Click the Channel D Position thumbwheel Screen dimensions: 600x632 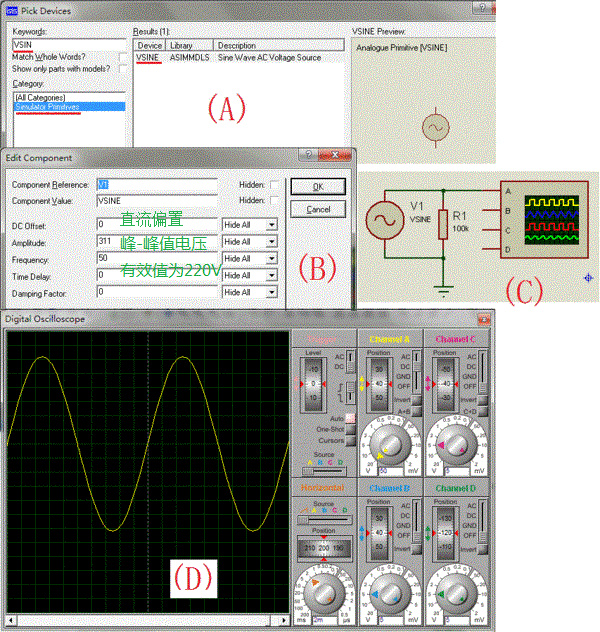coord(446,533)
